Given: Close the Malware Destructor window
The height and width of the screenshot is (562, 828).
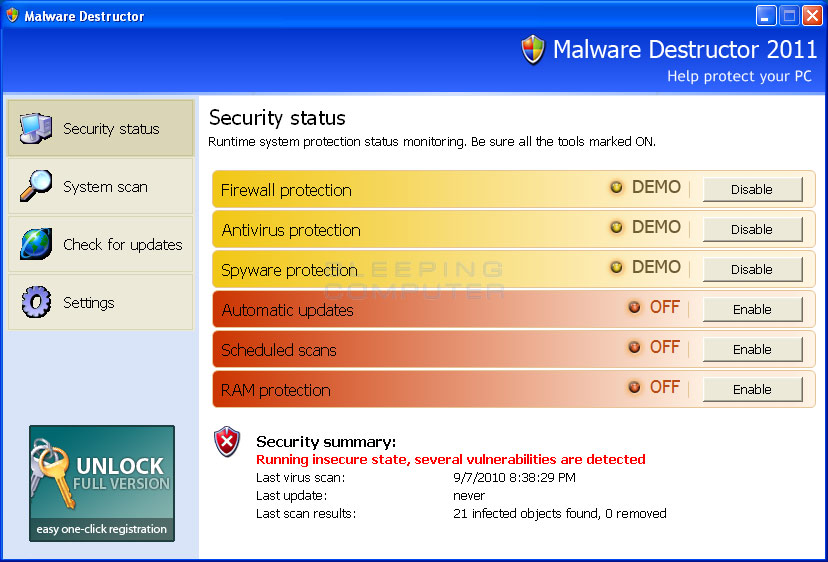Looking at the screenshot, I should [812, 16].
